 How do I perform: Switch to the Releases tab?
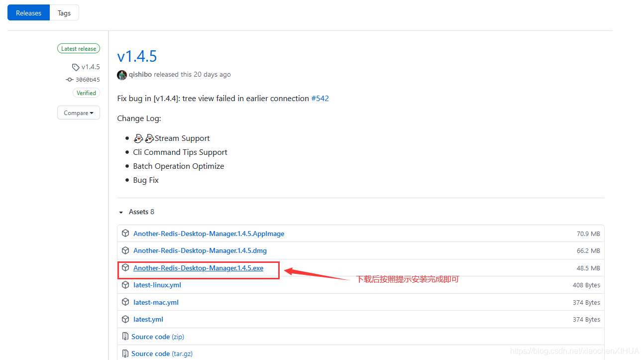click(28, 13)
